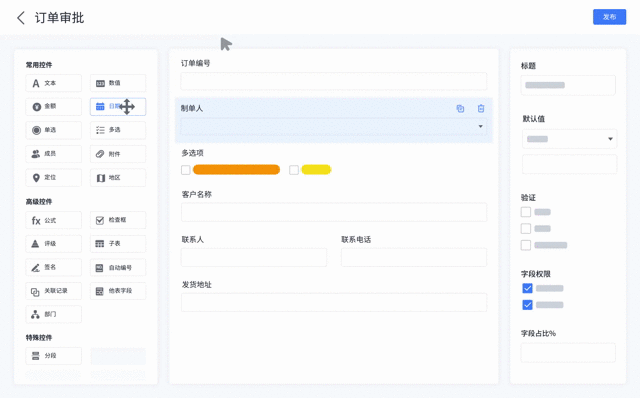Click the 字段占比% input box
640x398 pixels.
[568, 353]
